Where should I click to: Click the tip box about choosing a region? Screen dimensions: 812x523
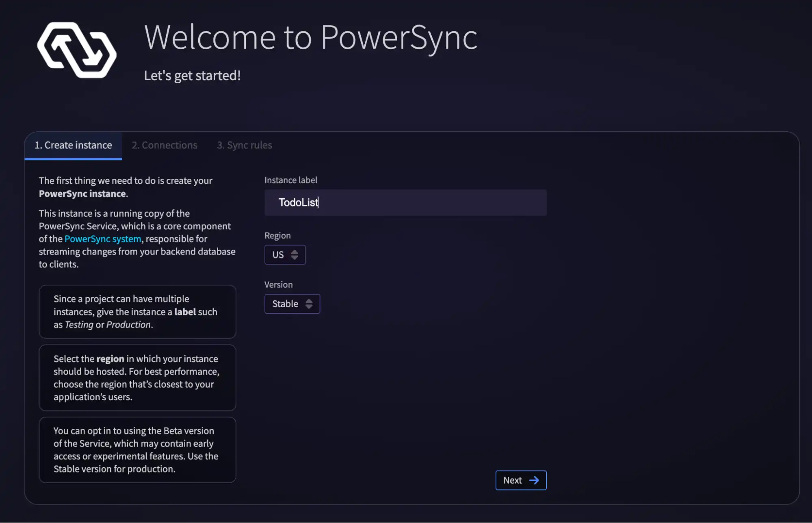point(137,378)
